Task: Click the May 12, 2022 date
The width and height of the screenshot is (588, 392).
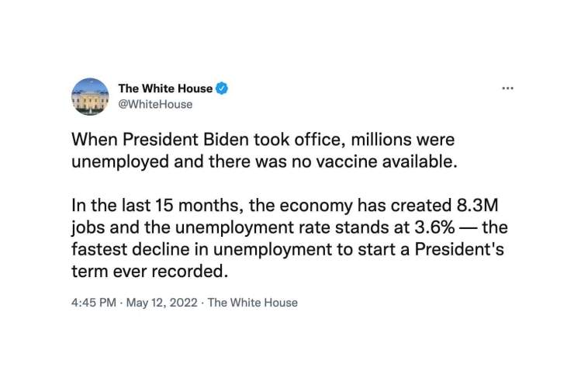Action: pyautogui.click(x=161, y=303)
